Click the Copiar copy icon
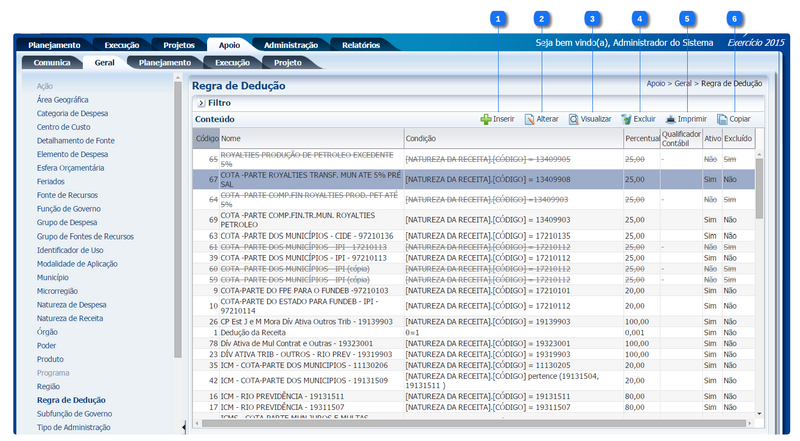This screenshot has height=441, width=800. tap(722, 119)
